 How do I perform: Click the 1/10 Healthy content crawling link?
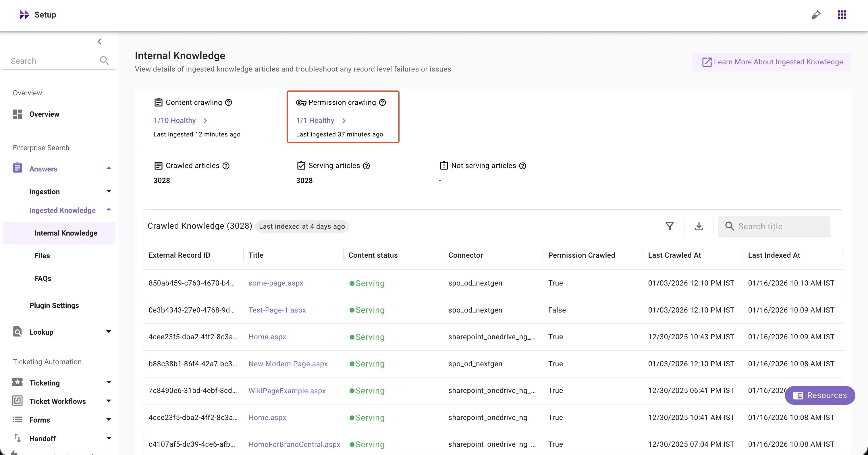point(175,121)
